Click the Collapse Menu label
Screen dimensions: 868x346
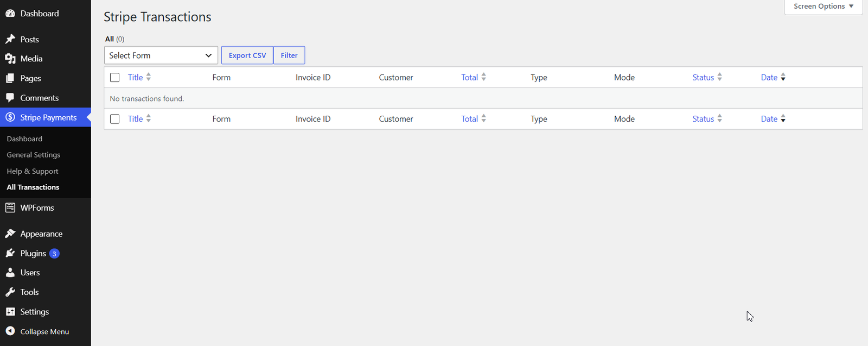(x=44, y=332)
